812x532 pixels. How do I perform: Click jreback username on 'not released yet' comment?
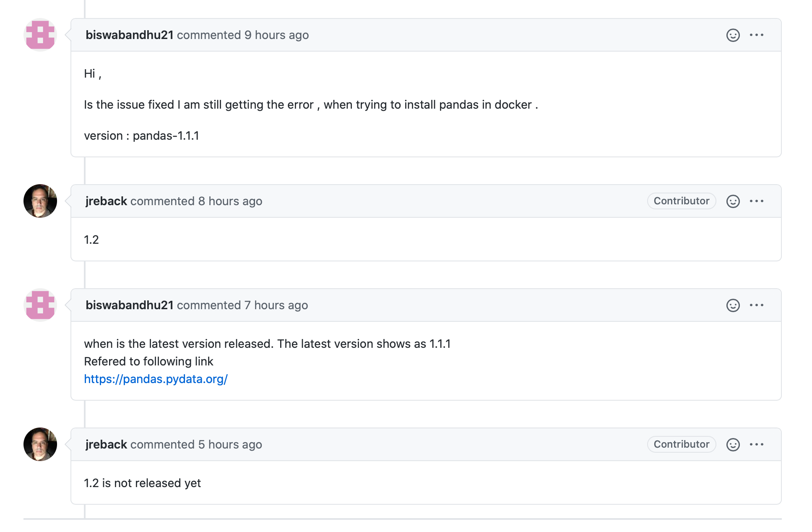pos(106,445)
